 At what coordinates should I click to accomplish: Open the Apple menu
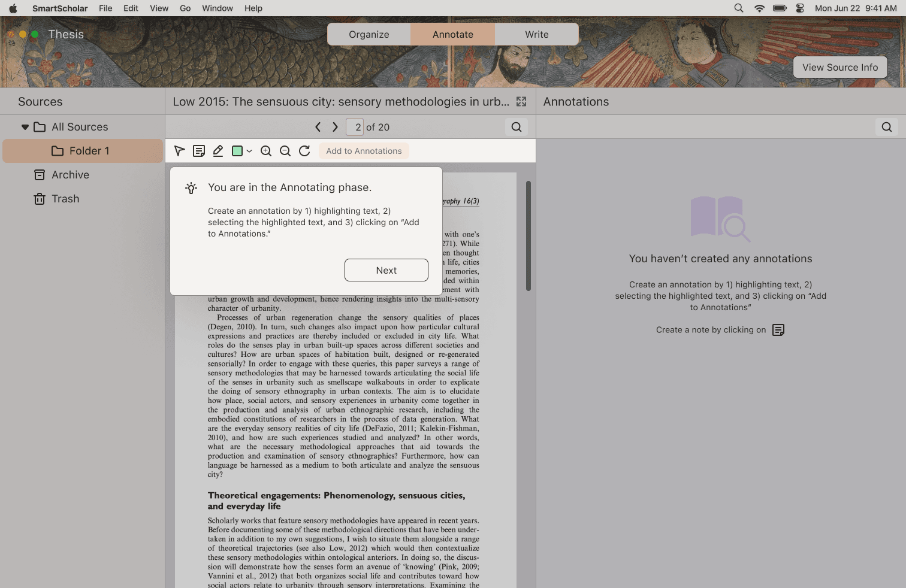(13, 8)
